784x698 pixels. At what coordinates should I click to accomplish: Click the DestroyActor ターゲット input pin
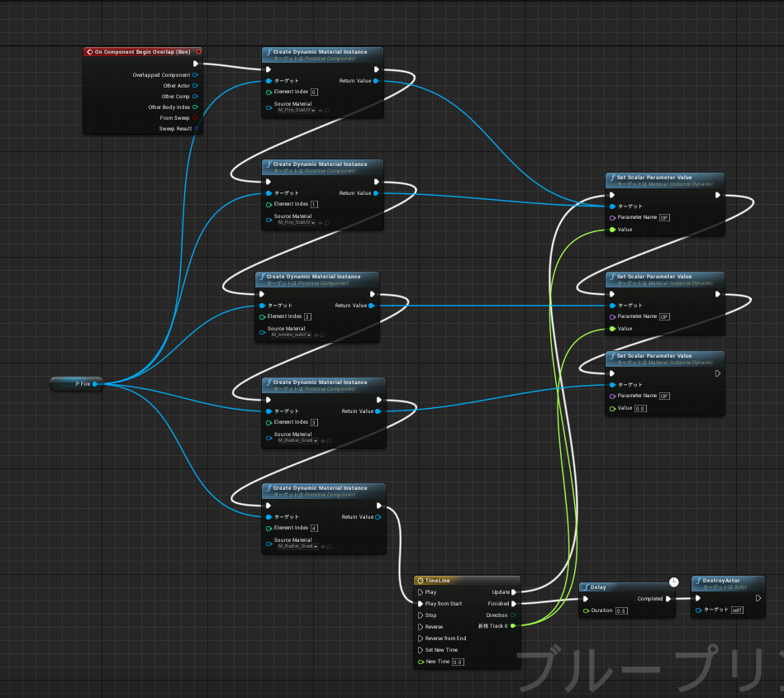click(x=699, y=610)
